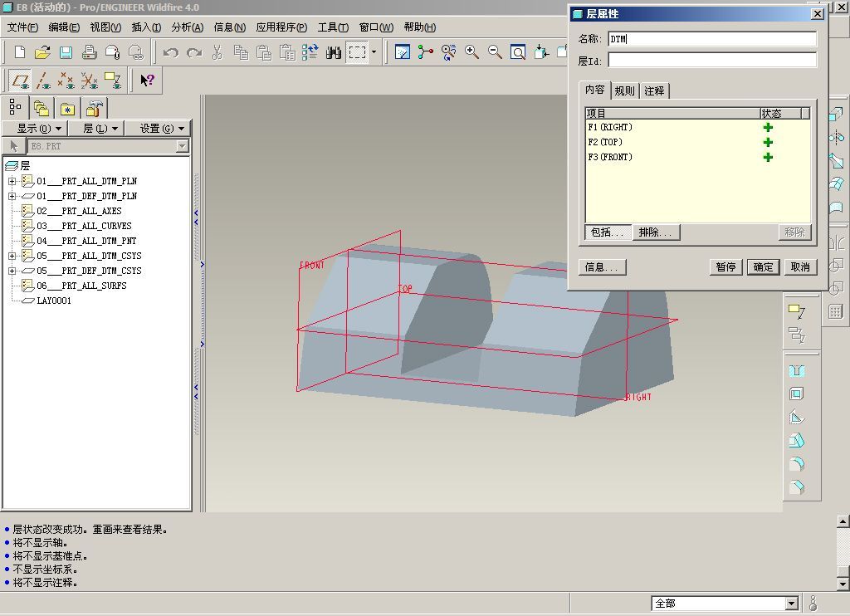The width and height of the screenshot is (850, 616).
Task: Save the model with the diskette icon
Action: click(66, 52)
